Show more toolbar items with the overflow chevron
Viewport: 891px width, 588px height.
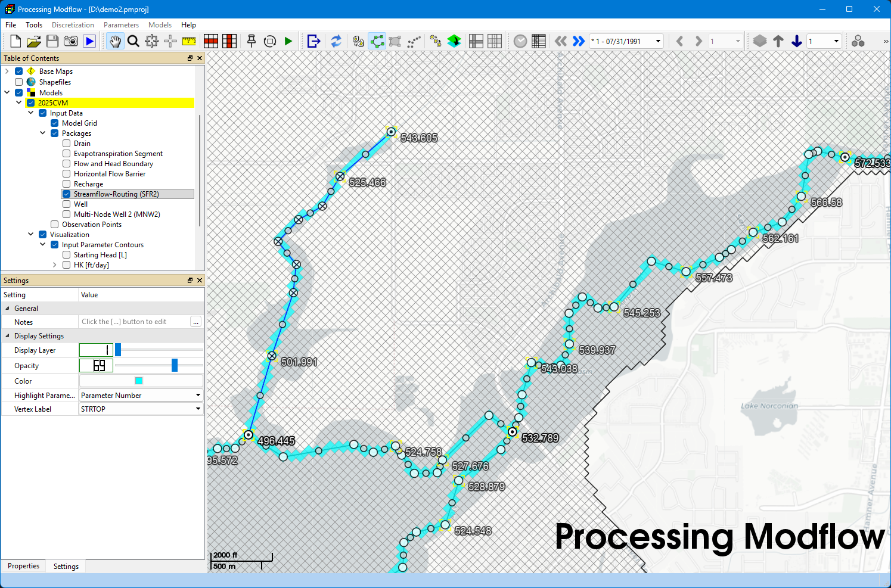point(885,41)
